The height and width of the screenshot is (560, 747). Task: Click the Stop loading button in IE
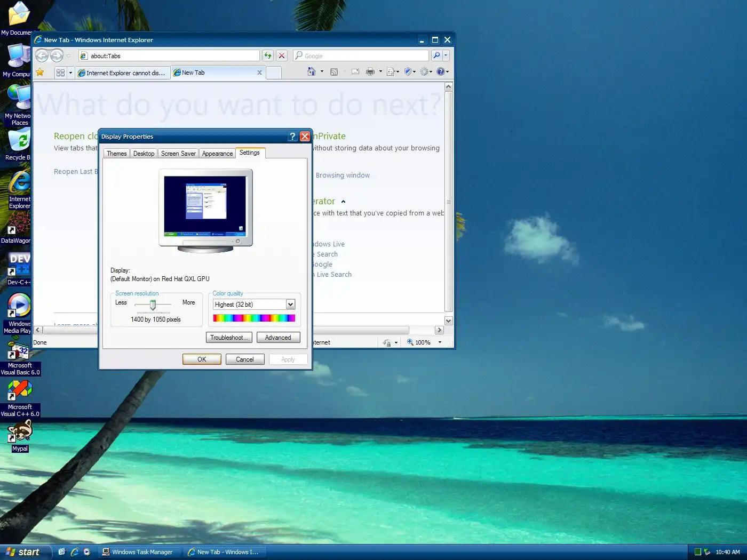pyautogui.click(x=282, y=55)
